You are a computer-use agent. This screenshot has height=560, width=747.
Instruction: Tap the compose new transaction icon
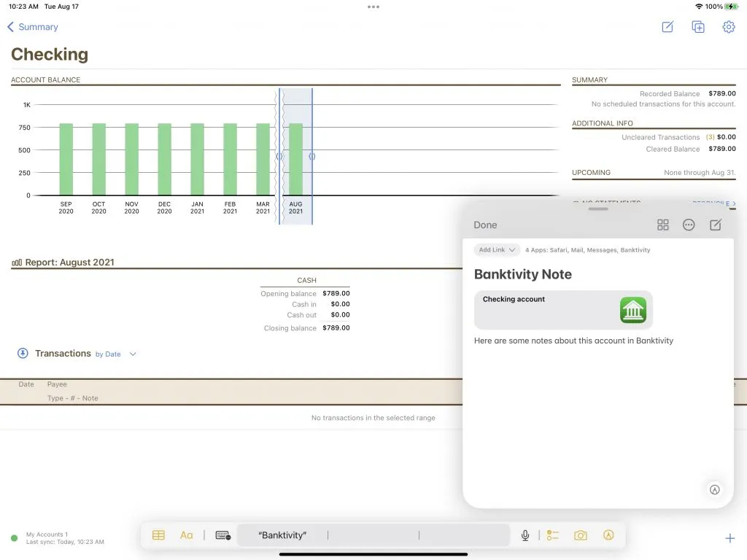coord(667,27)
